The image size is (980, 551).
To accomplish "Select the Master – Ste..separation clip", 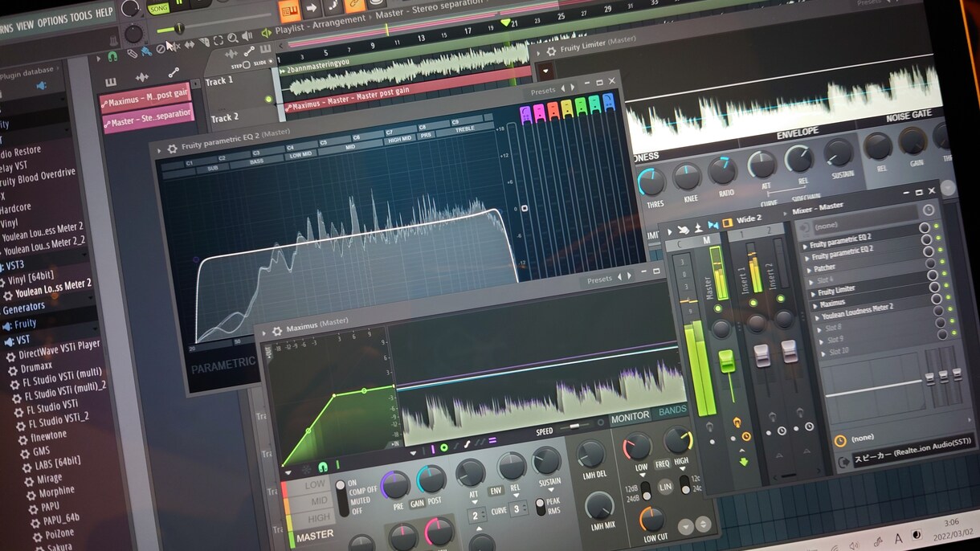I will (149, 119).
